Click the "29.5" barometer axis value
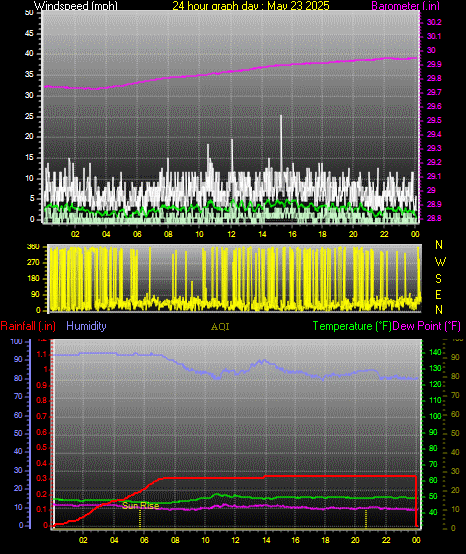Image resolution: width=466 pixels, height=554 pixels. (434, 120)
